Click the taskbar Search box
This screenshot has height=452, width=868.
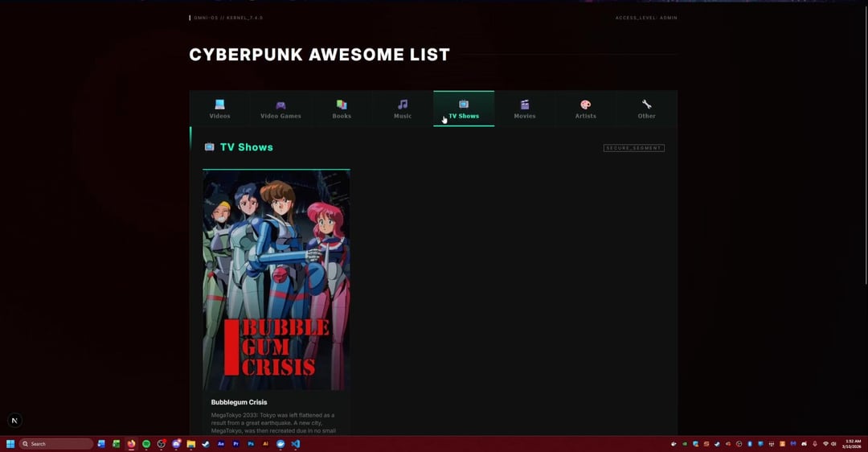click(56, 444)
